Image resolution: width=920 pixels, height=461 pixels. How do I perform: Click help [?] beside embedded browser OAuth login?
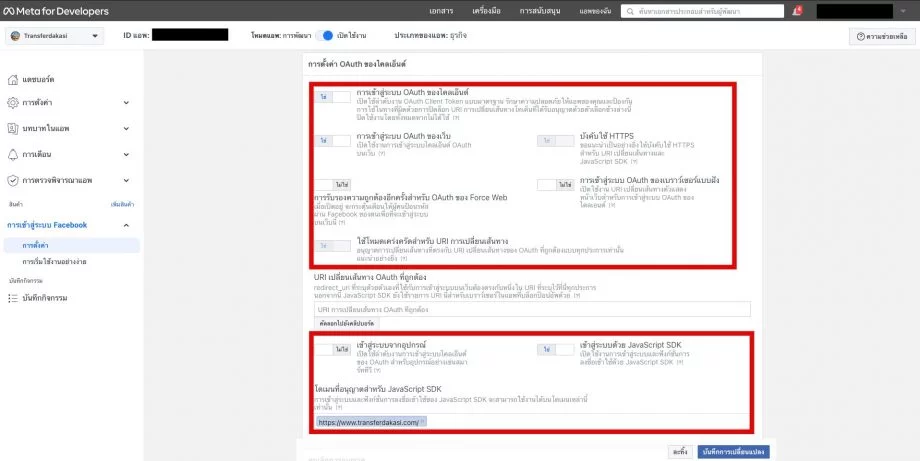612,205
